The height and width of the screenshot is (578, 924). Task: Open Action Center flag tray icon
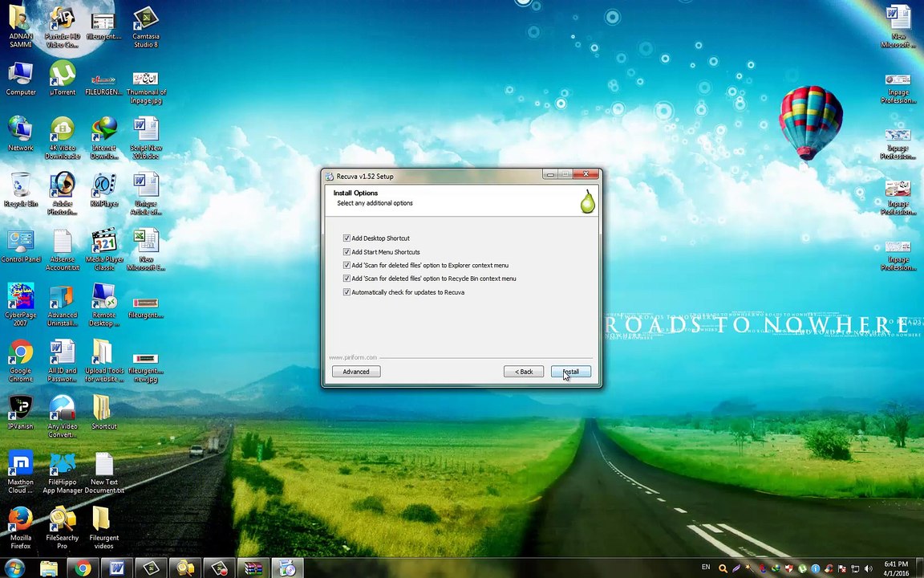tap(842, 568)
